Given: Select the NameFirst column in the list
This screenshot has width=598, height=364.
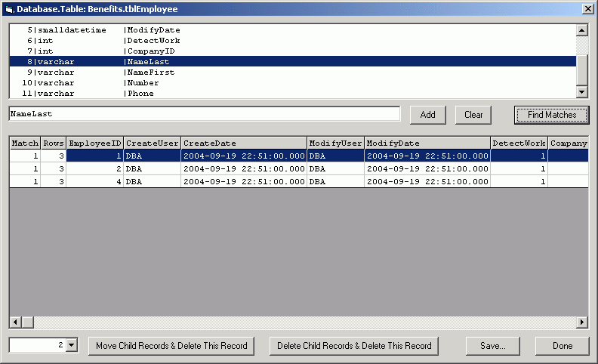Looking at the screenshot, I should [x=149, y=72].
